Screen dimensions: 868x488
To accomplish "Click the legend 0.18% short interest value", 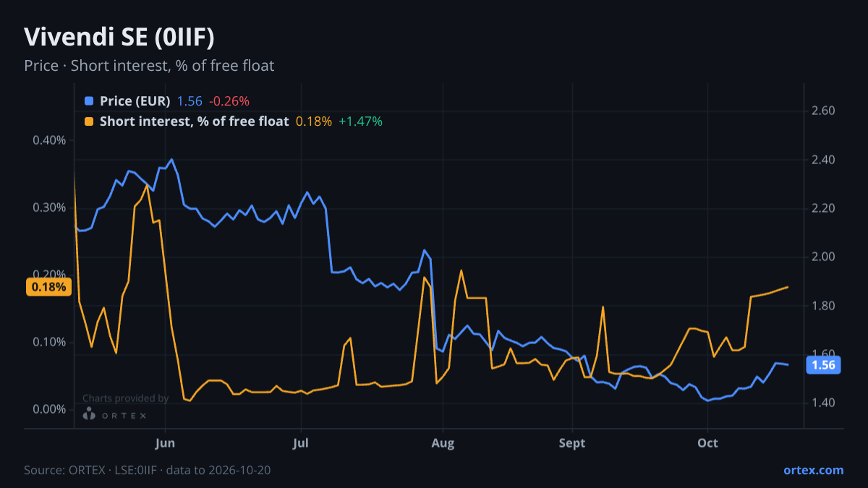I will click(x=314, y=121).
